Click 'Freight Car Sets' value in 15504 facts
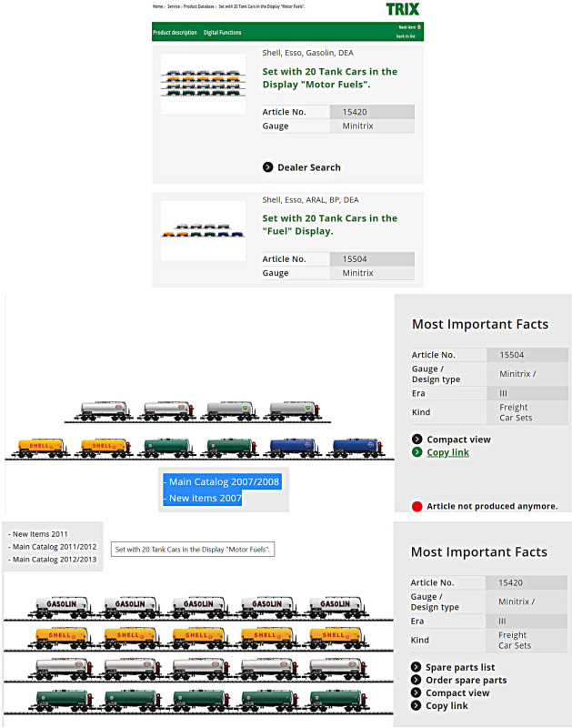572x728 pixels. [516, 412]
